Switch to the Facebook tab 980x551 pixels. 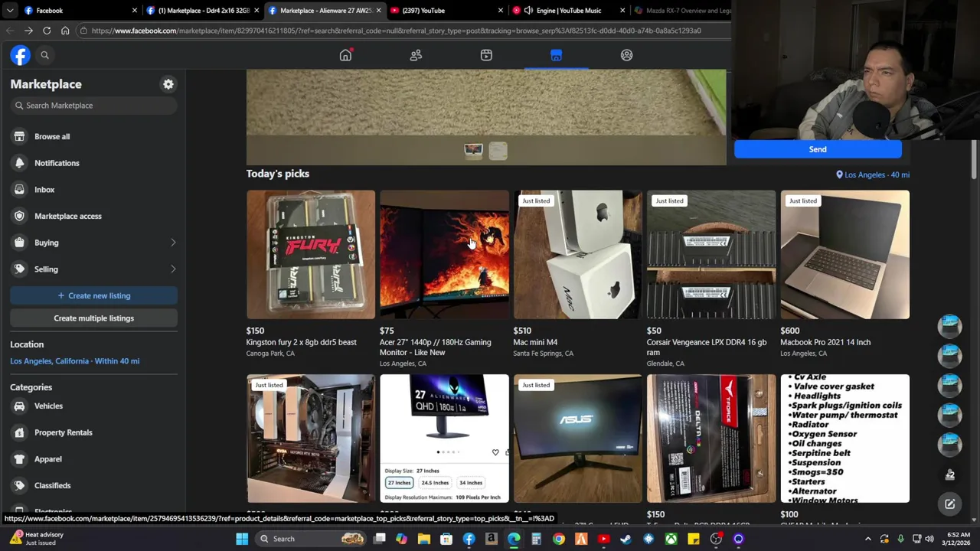[80, 11]
